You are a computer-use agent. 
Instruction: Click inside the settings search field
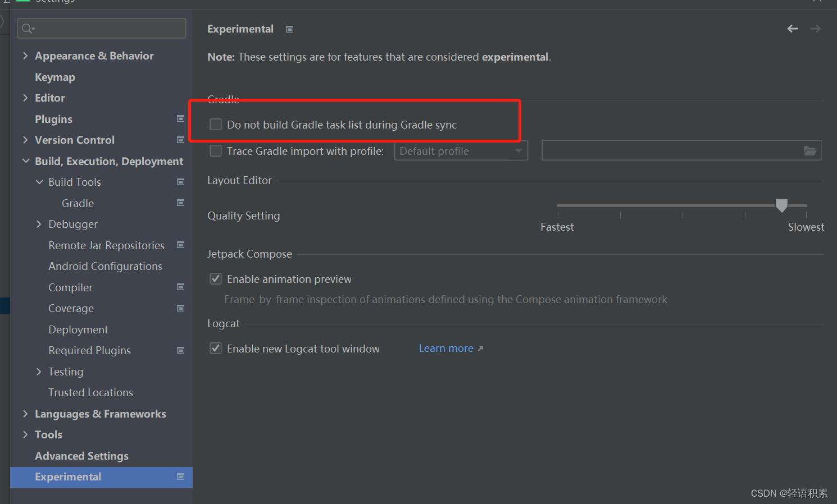coord(102,29)
